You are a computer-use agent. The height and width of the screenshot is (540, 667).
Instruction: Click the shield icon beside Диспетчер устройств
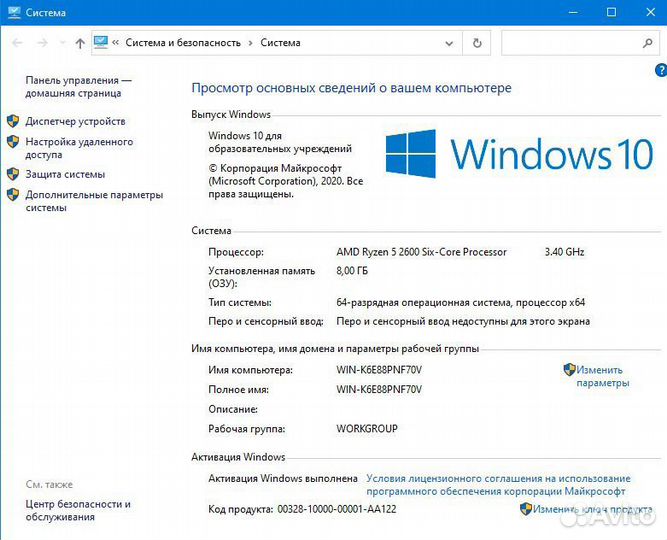point(13,121)
